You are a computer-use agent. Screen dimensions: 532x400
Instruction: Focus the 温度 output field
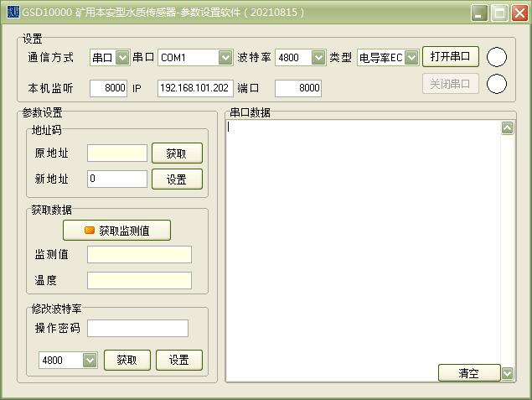point(139,280)
